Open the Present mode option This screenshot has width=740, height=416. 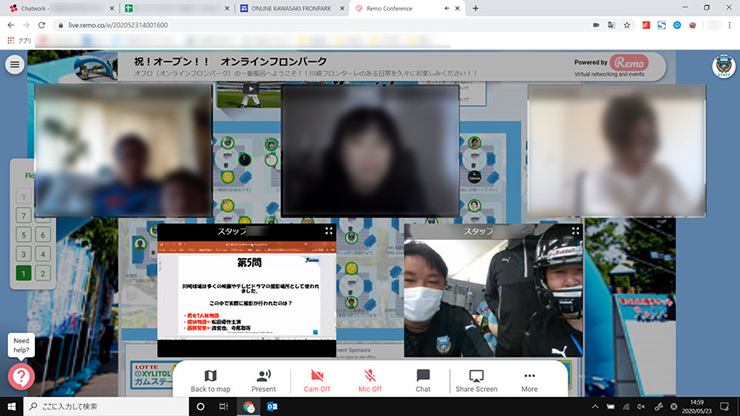click(263, 381)
